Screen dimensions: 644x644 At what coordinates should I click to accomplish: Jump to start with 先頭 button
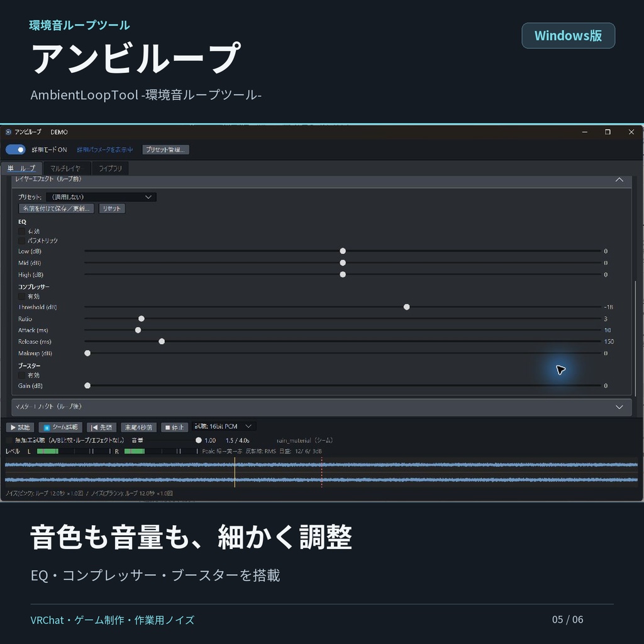101,428
